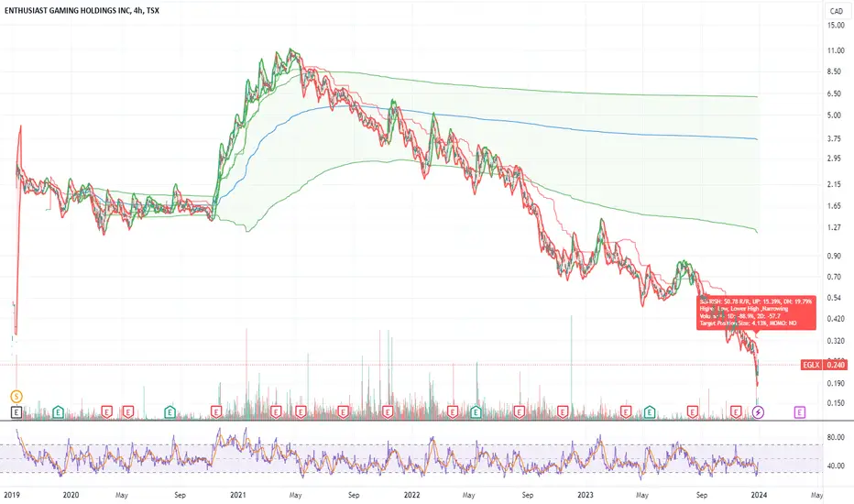This screenshot has width=854, height=504.
Task: Select the red E marker just before 2023
Action: coord(562,412)
